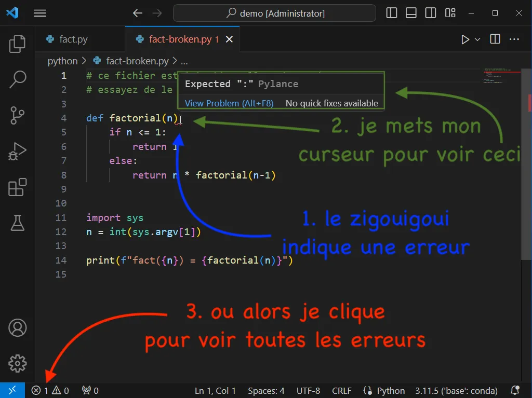Expand the Run Python File dropdown arrow
The height and width of the screenshot is (398, 532).
(477, 39)
